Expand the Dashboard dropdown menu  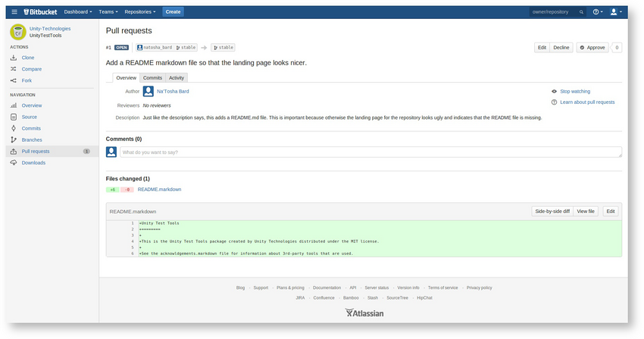77,12
